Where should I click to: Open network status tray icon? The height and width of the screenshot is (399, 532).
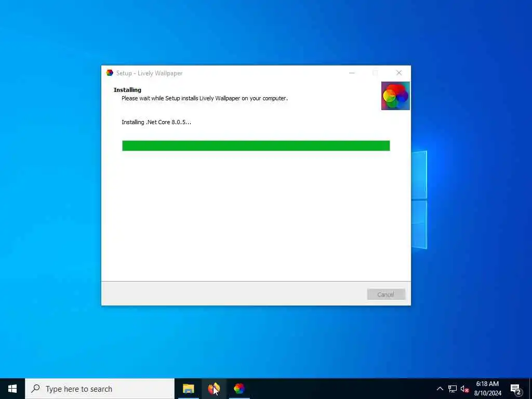(453, 389)
